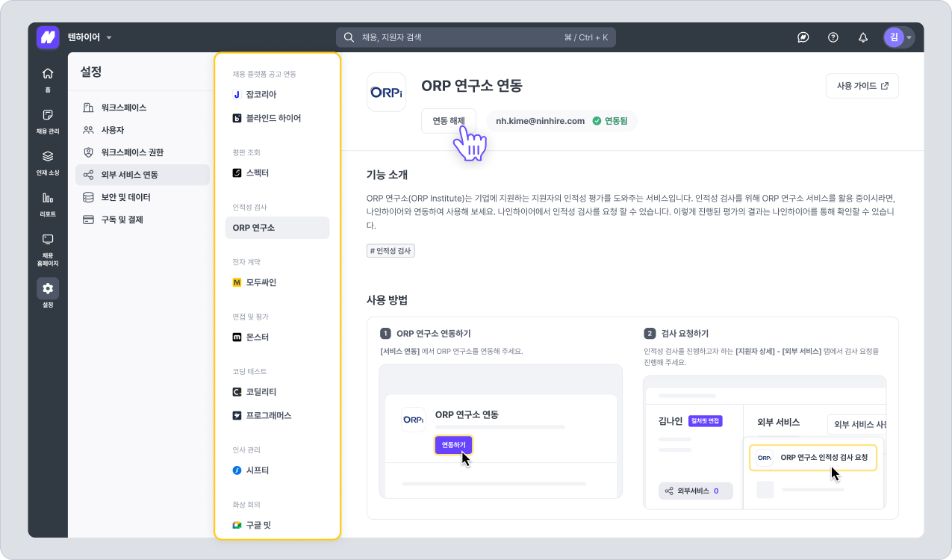Open notifications bell icon
952x560 pixels.
(863, 37)
